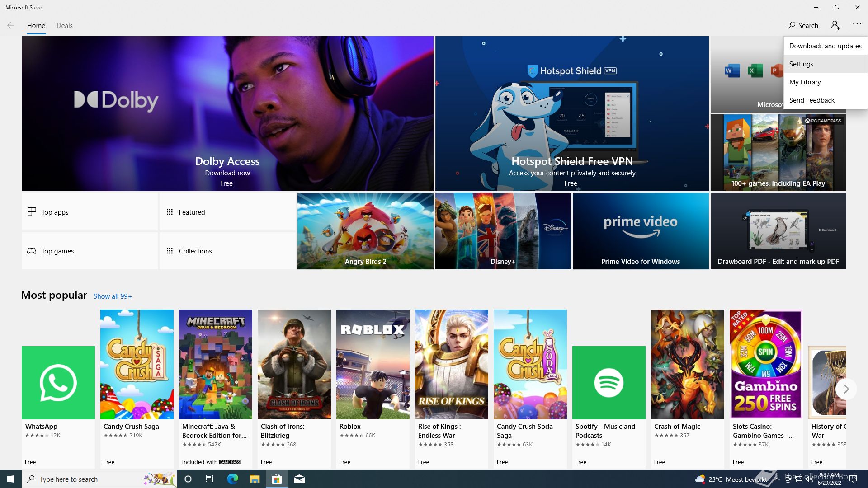The width and height of the screenshot is (868, 488).
Task: Open the Disney+ tile
Action: click(x=503, y=231)
